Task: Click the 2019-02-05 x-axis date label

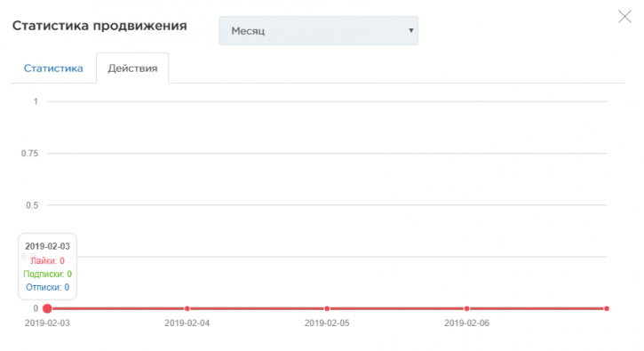Action: point(327,323)
